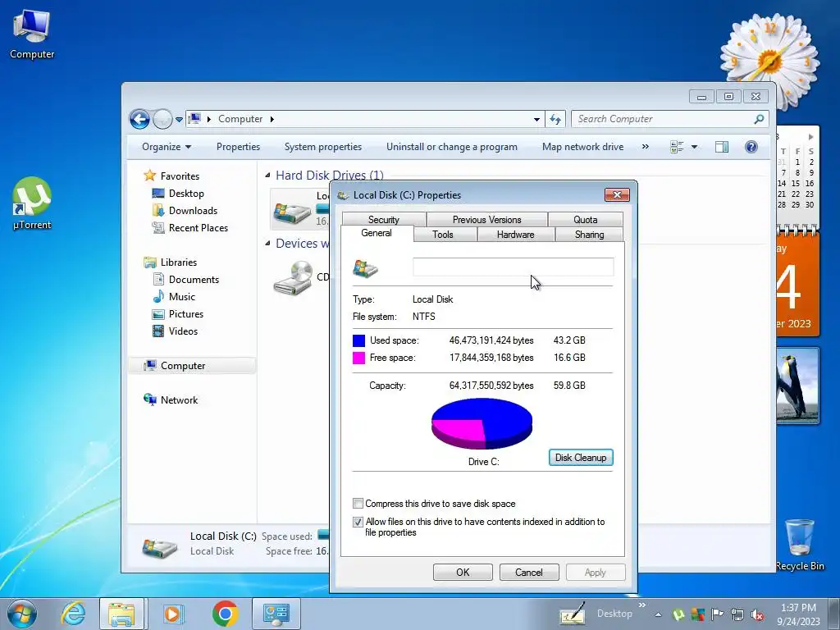Click the colorful security tray icon
This screenshot has width=840, height=630.
tap(698, 614)
